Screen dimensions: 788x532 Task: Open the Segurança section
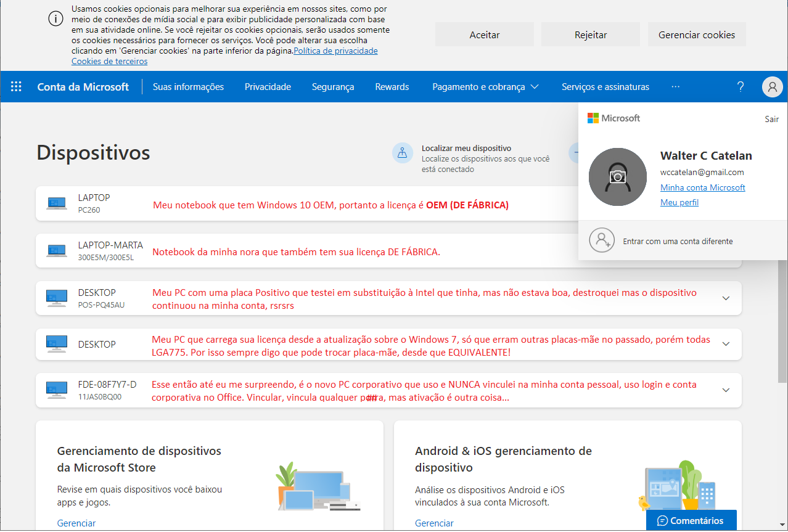click(x=333, y=87)
